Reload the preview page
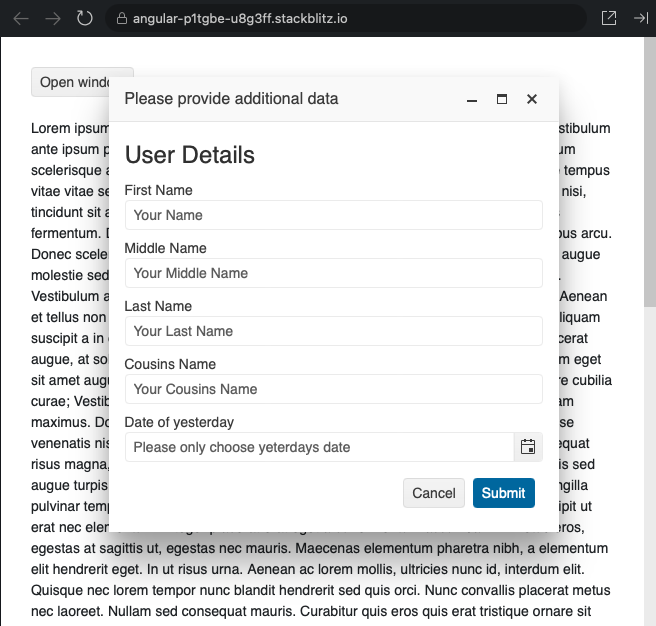 tap(85, 18)
